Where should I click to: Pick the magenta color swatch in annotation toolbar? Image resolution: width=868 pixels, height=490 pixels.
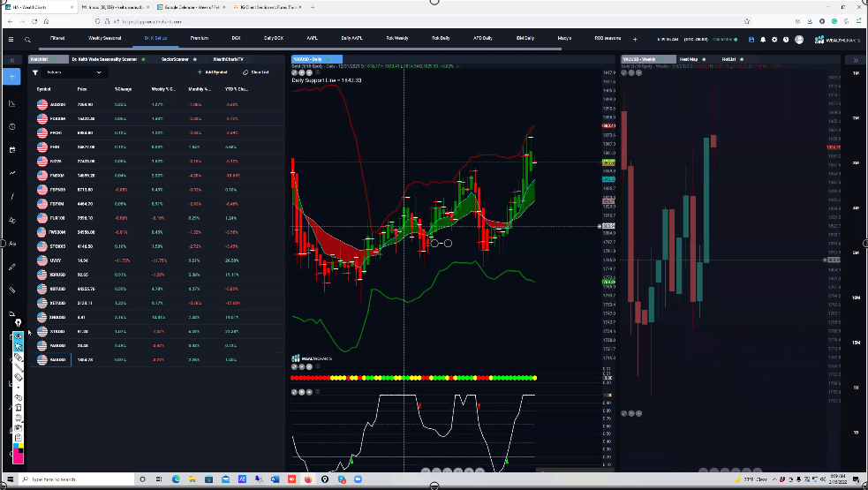click(19, 457)
